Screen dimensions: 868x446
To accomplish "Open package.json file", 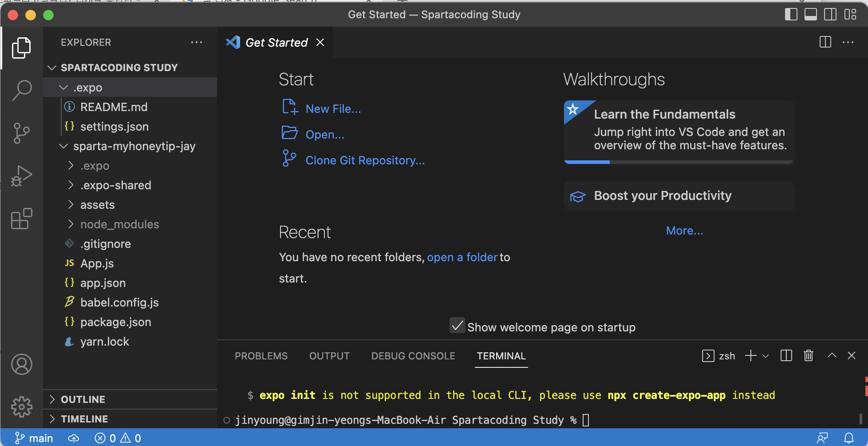I will coord(130,322).
